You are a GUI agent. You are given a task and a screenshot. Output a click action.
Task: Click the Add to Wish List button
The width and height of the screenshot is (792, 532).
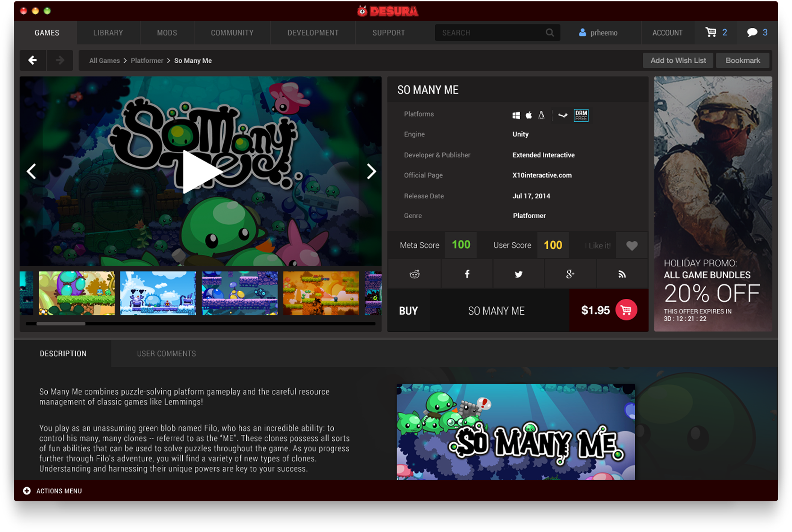pyautogui.click(x=678, y=60)
